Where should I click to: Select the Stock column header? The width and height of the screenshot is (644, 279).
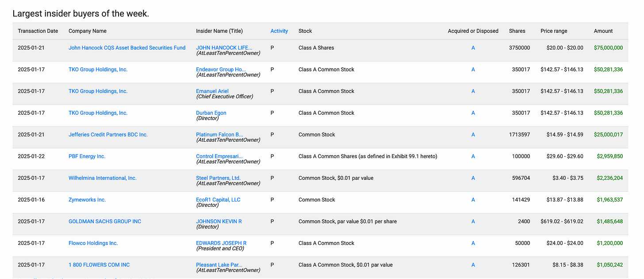coord(305,31)
